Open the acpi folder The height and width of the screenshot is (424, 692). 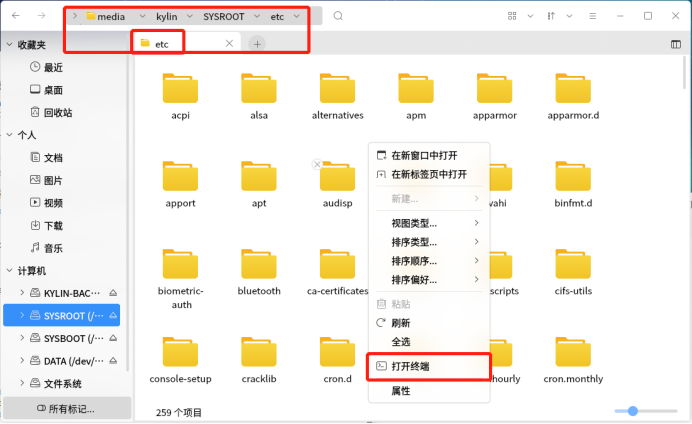coord(181,96)
